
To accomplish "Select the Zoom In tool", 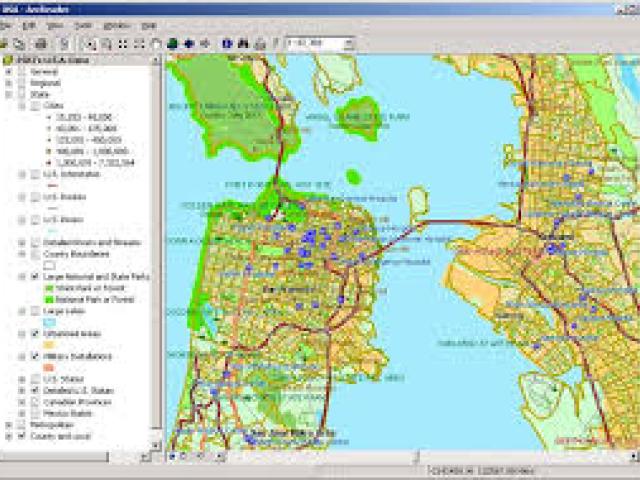I will tap(90, 43).
